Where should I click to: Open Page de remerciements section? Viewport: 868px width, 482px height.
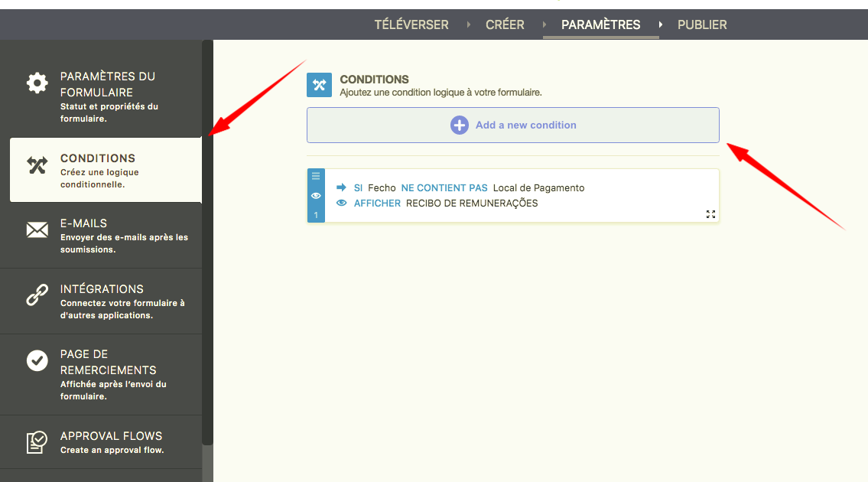point(101,375)
